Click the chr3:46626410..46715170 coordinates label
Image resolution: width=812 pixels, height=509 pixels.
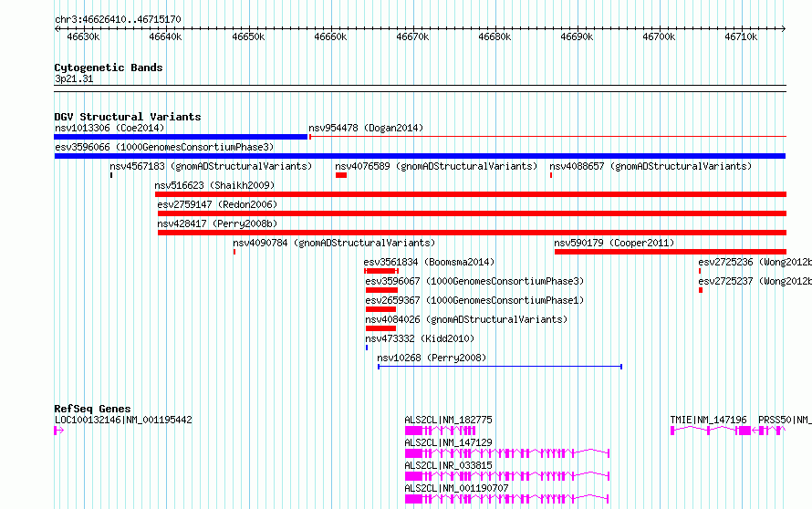click(118, 20)
